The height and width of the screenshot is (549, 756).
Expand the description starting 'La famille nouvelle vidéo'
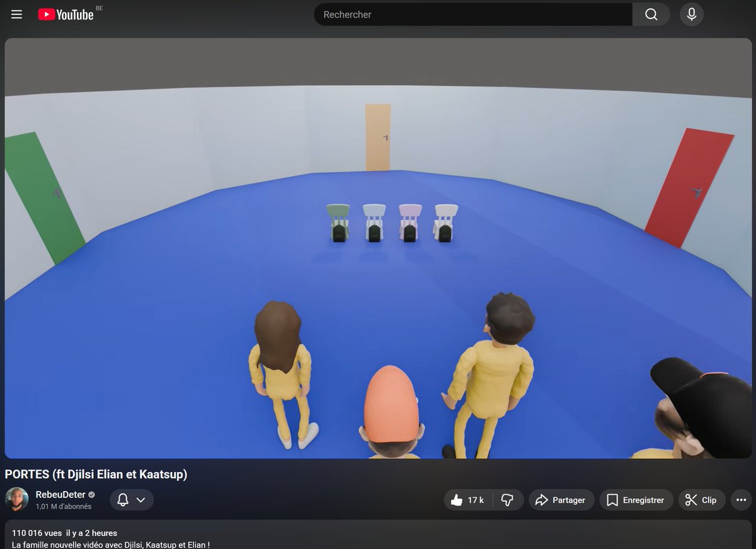tap(111, 544)
